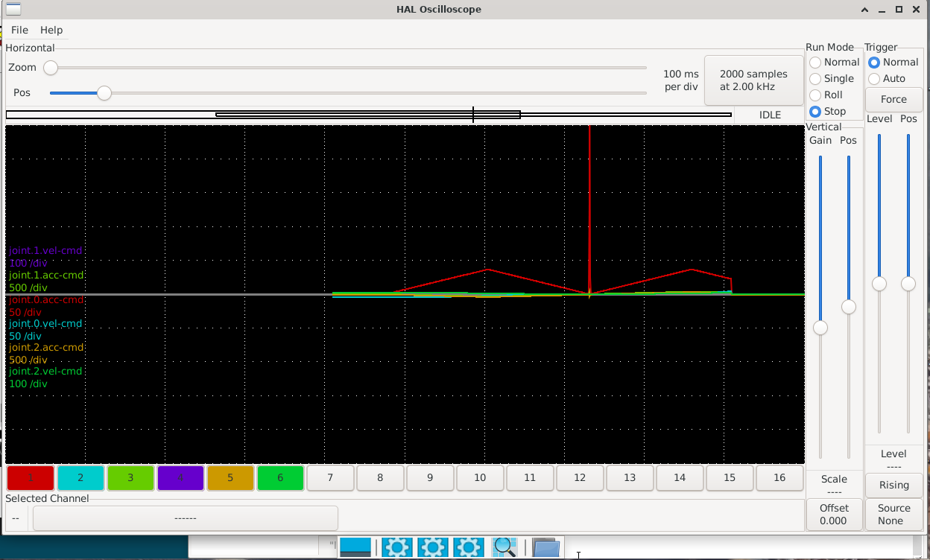Click the purple channel 4 button

tap(180, 478)
